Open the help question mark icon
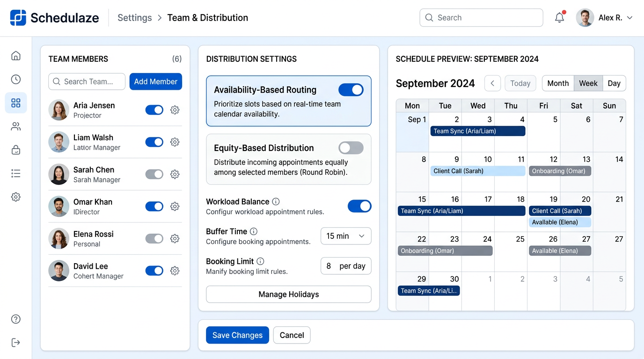 click(16, 319)
